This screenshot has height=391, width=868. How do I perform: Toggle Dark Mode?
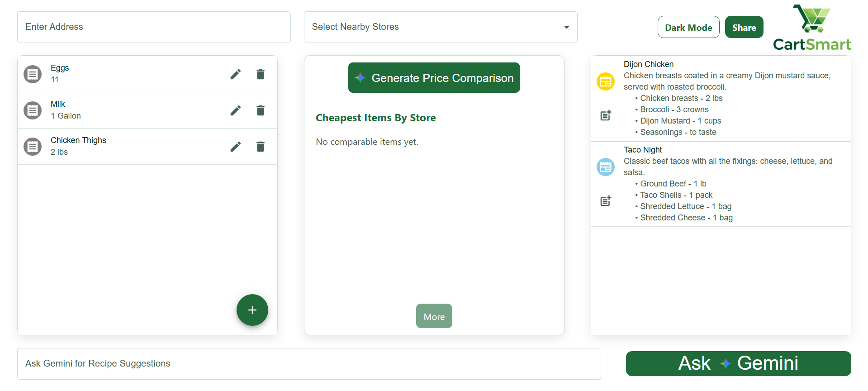tap(688, 27)
